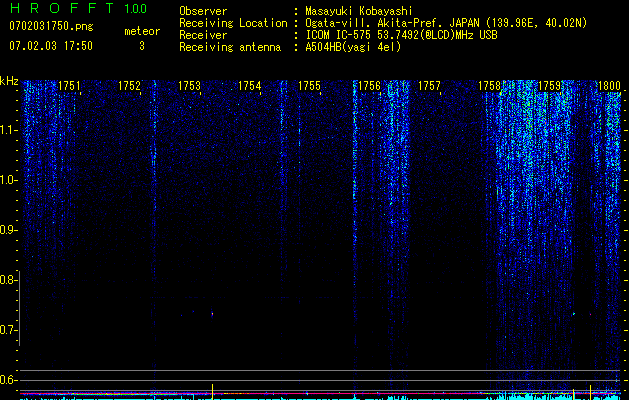Click the 0.6 kHz frequency label
The height and width of the screenshot is (400, 629).
pyautogui.click(x=7, y=380)
